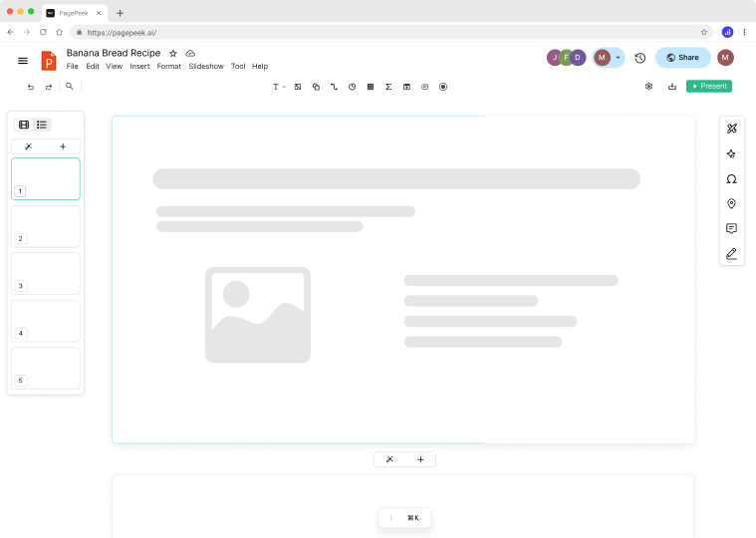
Task: Open special characters omega icon
Action: pos(731,179)
